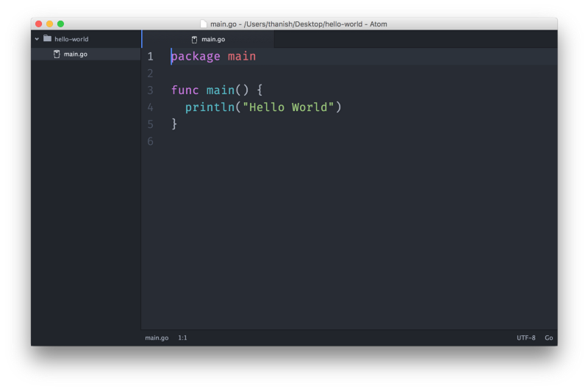Click the main.go file name in status bar
Viewport: 588px width, 389px height.
click(157, 338)
